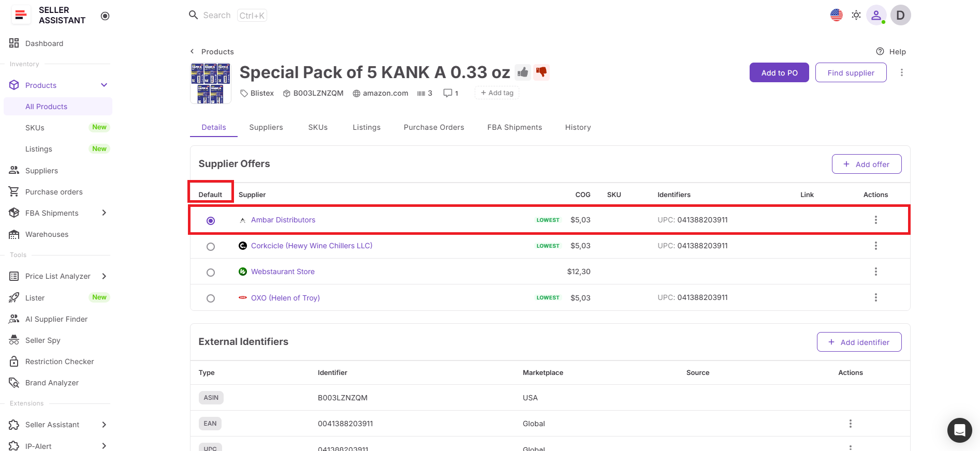
Task: Open amazon.com marketplace link
Action: click(x=381, y=93)
